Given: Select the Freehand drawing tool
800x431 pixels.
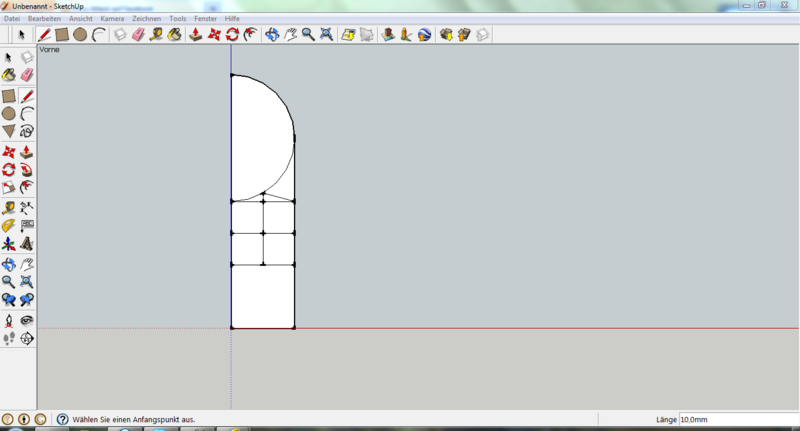Looking at the screenshot, I should pyautogui.click(x=27, y=131).
